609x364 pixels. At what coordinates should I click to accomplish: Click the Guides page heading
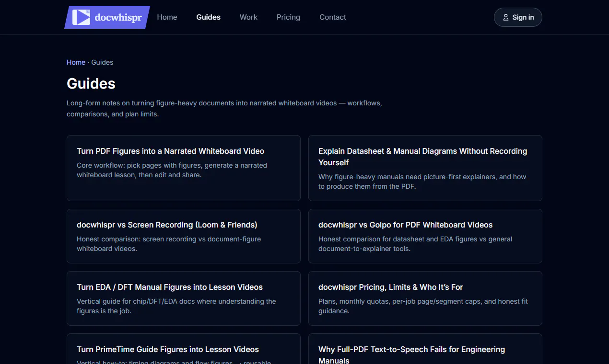91,83
